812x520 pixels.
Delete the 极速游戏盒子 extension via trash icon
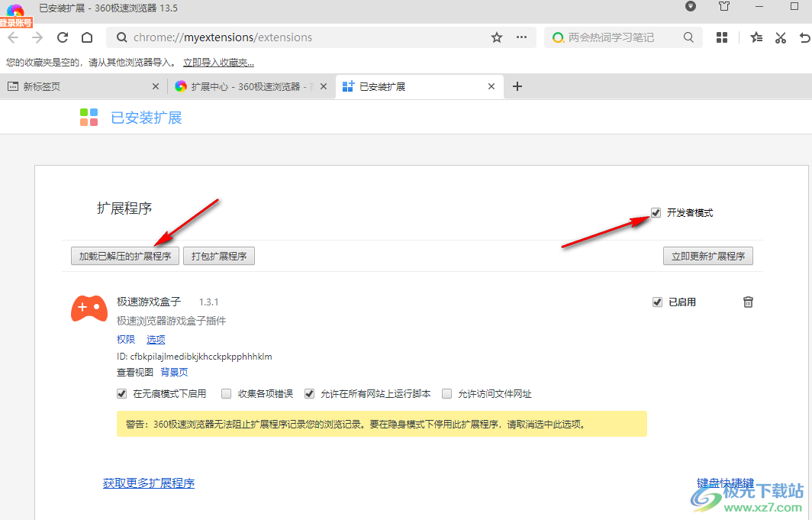(748, 302)
